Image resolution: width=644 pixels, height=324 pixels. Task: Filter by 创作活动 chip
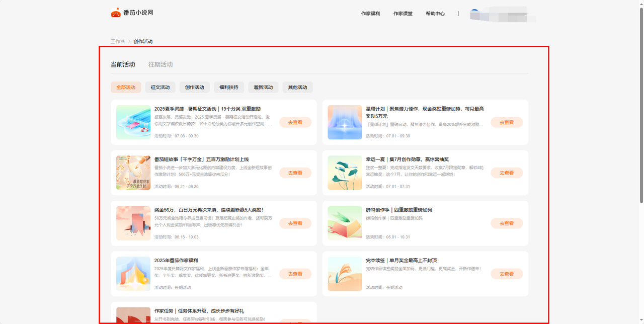coord(194,87)
